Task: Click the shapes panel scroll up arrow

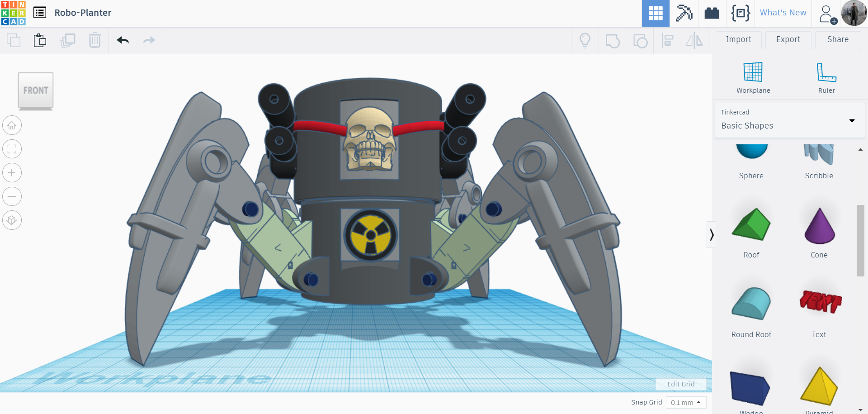Action: click(860, 150)
